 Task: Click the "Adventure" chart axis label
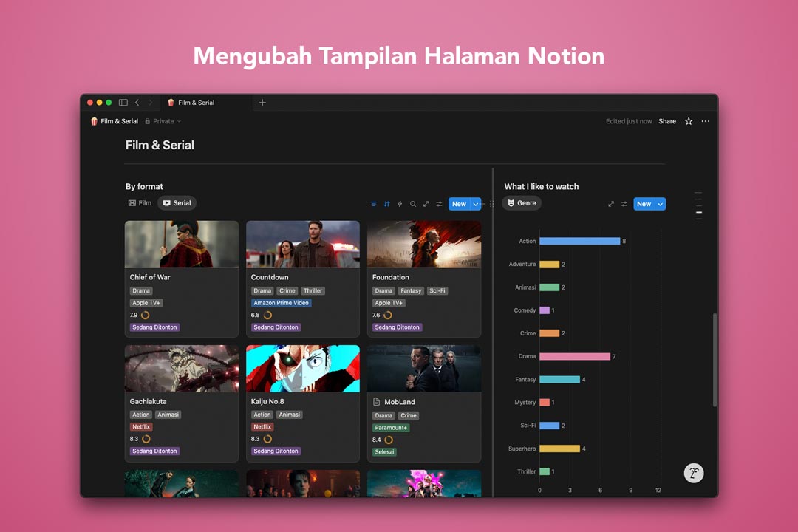[522, 265]
